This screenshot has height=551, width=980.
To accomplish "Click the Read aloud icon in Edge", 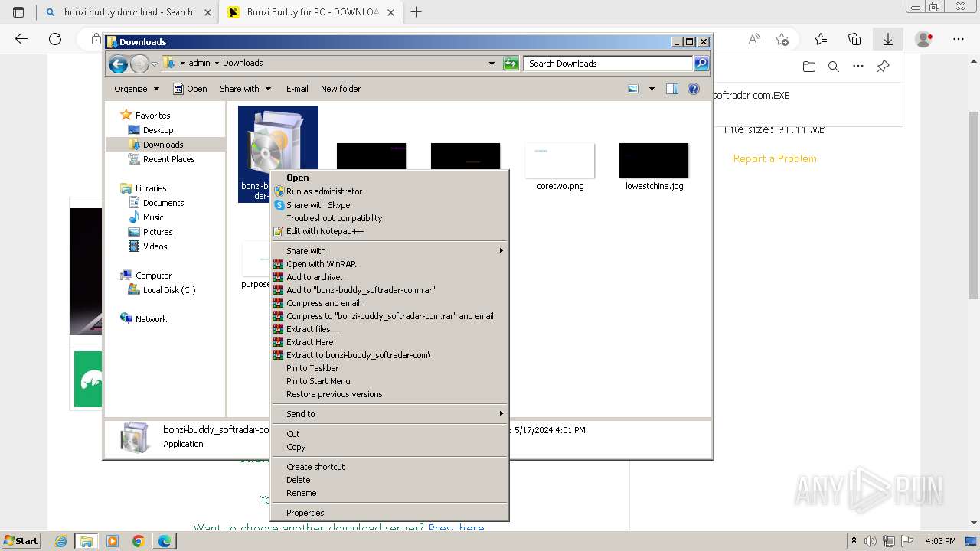I will pos(754,39).
